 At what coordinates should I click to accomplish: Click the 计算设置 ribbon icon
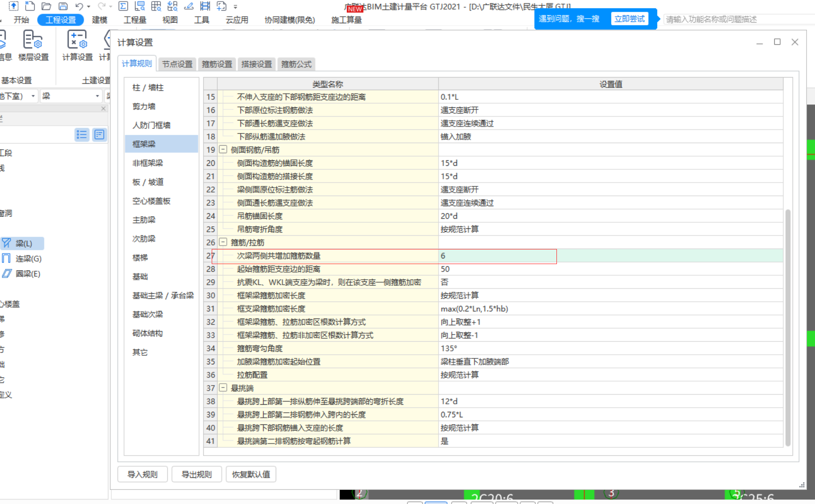coord(77,45)
